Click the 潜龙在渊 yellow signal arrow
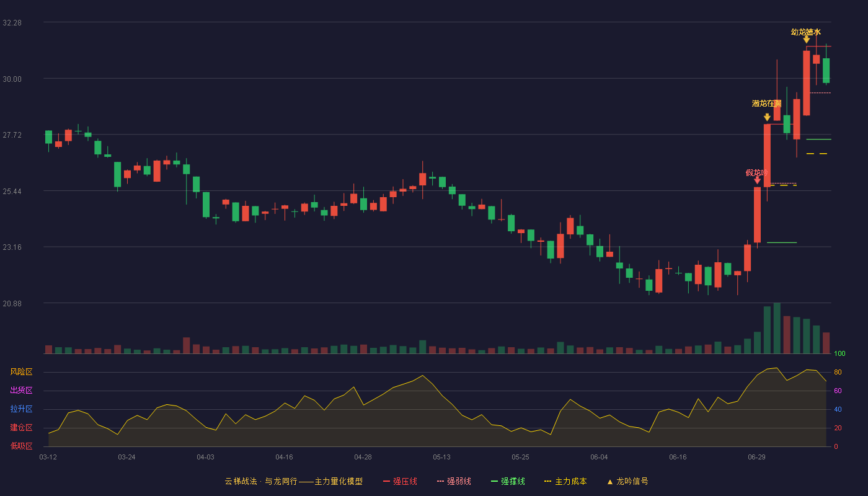Screen dimensions: 868x496 click(x=767, y=117)
